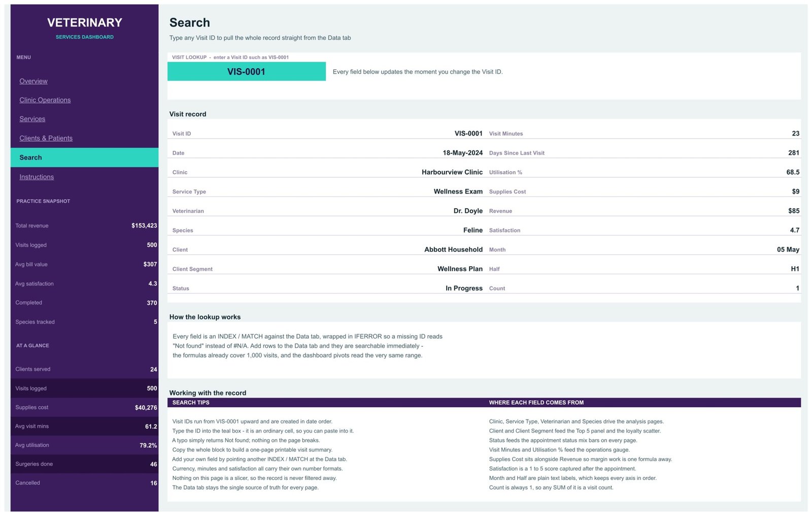812x516 pixels.
Task: Click the Visit record section heading
Action: coord(188,114)
